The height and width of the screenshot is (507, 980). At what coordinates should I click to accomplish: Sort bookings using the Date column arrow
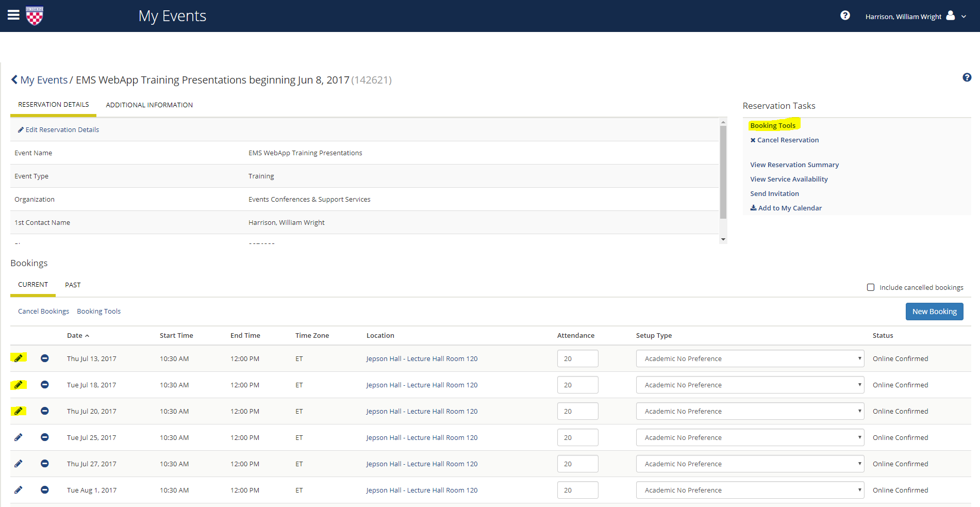click(x=87, y=336)
